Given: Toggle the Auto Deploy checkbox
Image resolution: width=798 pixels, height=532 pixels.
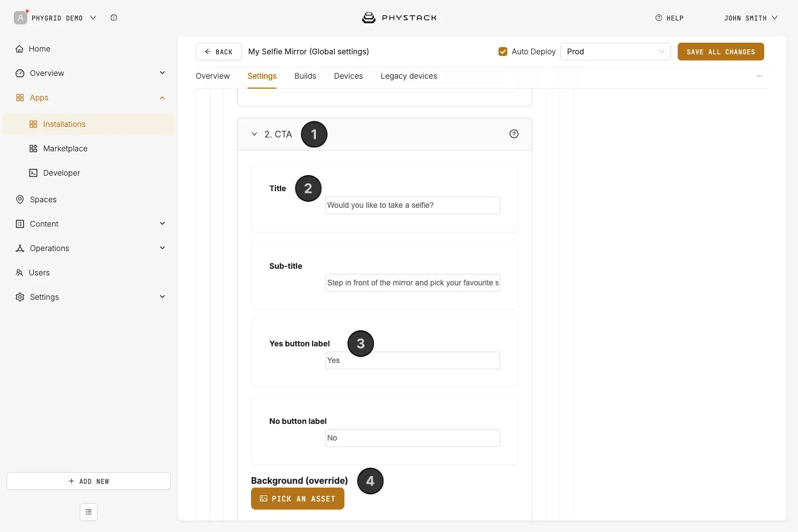Looking at the screenshot, I should (503, 52).
